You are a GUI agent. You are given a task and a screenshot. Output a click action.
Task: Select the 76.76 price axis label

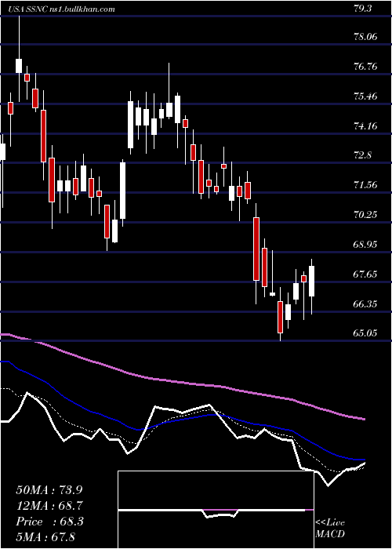[x=366, y=66]
